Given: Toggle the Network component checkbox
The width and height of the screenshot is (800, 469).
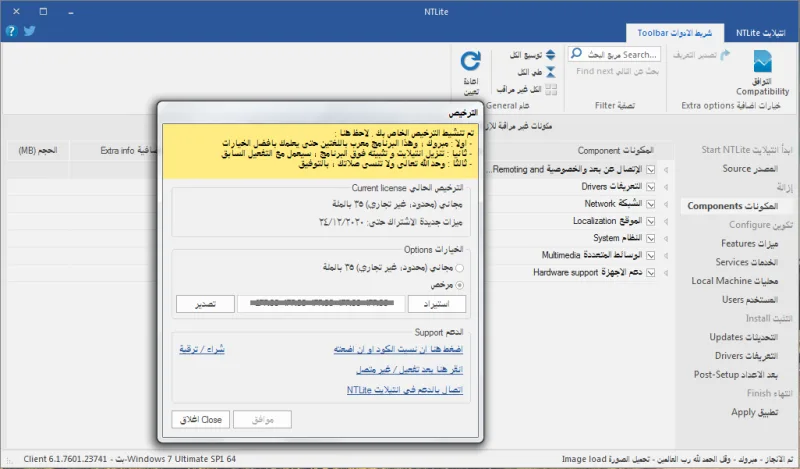Looking at the screenshot, I should [651, 204].
